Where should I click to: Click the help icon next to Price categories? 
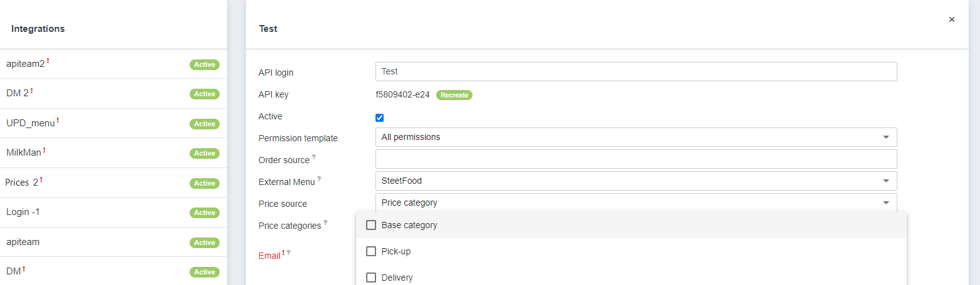[325, 222]
